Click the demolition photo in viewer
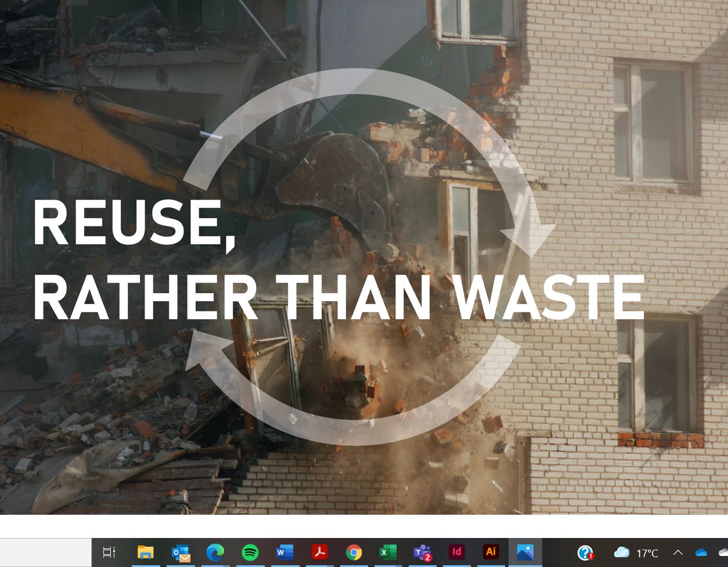Screen dimensions: 728x567 [x=364, y=257]
